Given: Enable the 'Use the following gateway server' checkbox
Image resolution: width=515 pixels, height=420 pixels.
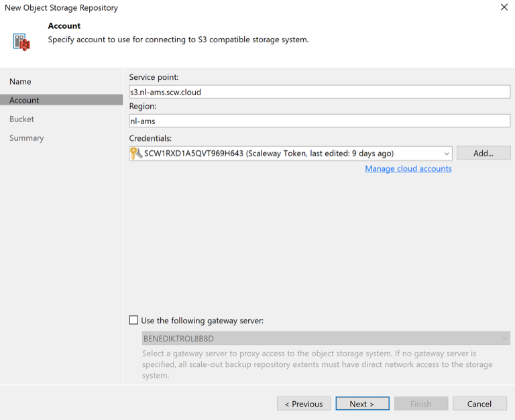Looking at the screenshot, I should click(134, 321).
